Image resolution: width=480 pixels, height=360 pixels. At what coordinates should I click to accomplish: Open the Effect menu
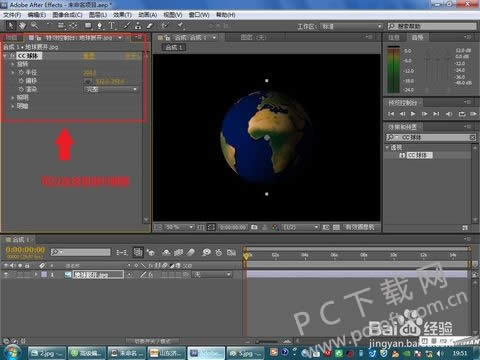point(122,15)
